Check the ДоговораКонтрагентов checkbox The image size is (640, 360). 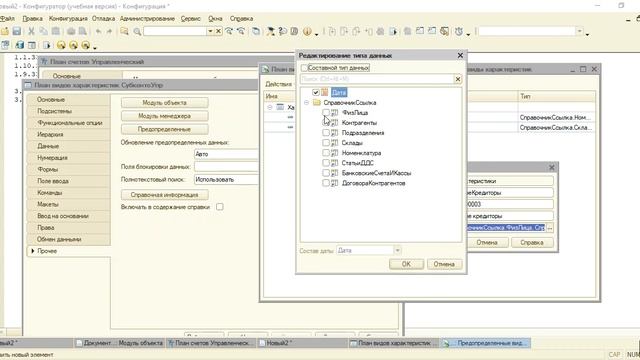(x=326, y=183)
